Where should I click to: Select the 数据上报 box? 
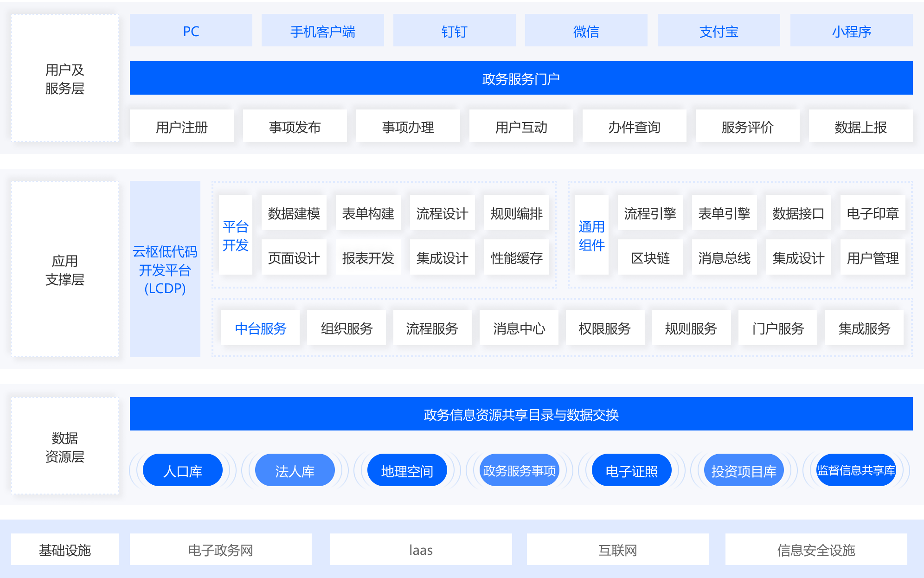point(860,127)
